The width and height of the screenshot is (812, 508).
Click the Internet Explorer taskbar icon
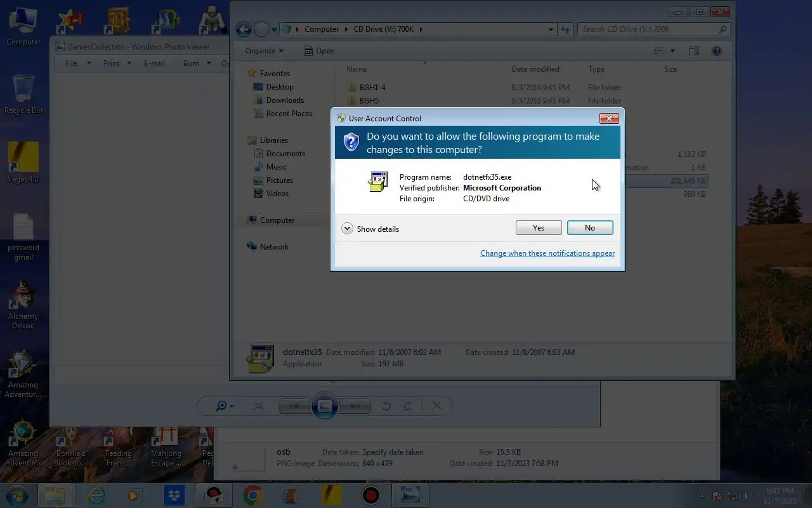pos(96,495)
